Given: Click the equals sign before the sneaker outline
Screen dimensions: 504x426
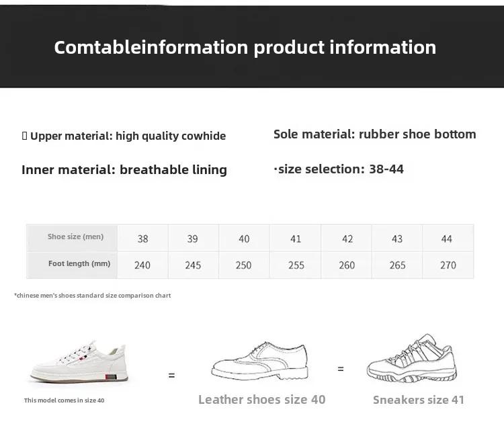Looking at the screenshot, I should [341, 369].
